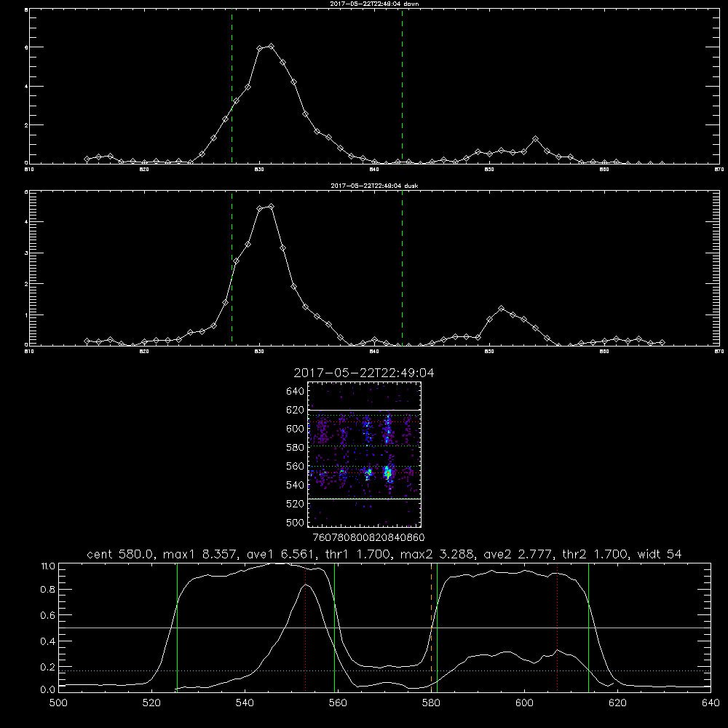Image resolution: width=728 pixels, height=728 pixels.
Task: Click the "0.0" y-axis label of the bottom plot
Action: point(48,690)
